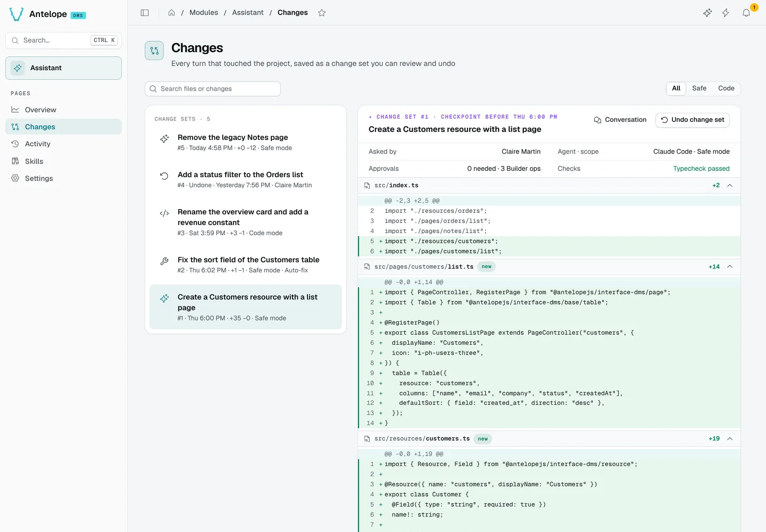Viewport: 766px width, 532px height.
Task: Click the sparkle icon of Create a Customers resource
Action: pos(164,298)
